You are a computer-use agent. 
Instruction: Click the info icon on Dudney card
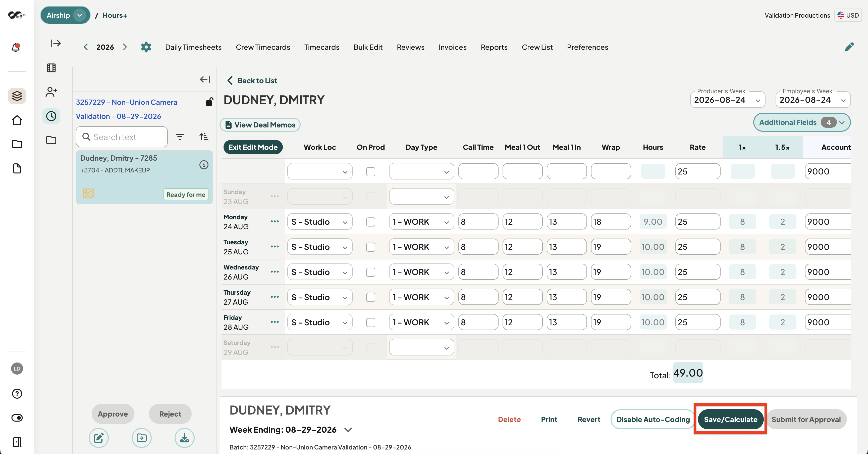tap(204, 165)
